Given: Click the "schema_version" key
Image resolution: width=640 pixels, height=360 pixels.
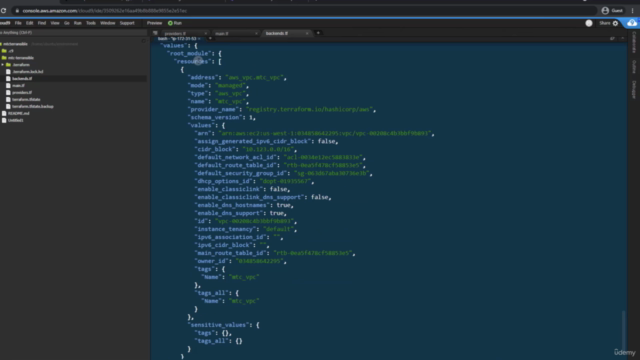Looking at the screenshot, I should 216,118.
